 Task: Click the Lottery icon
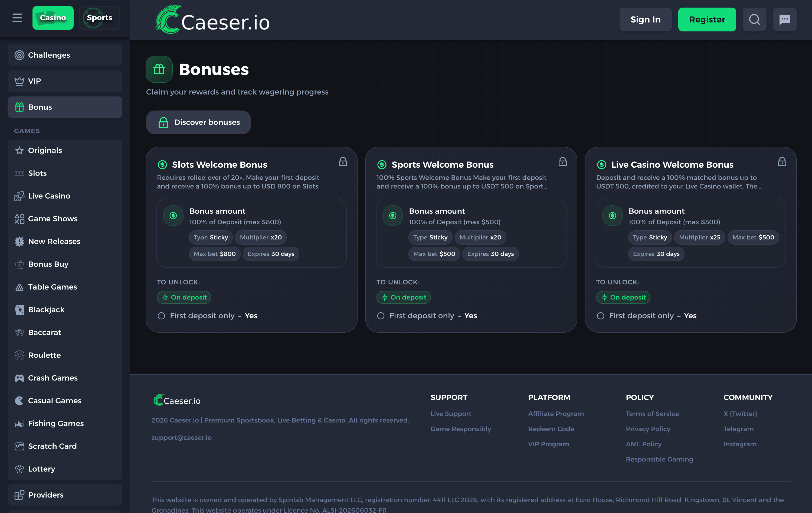tap(19, 469)
